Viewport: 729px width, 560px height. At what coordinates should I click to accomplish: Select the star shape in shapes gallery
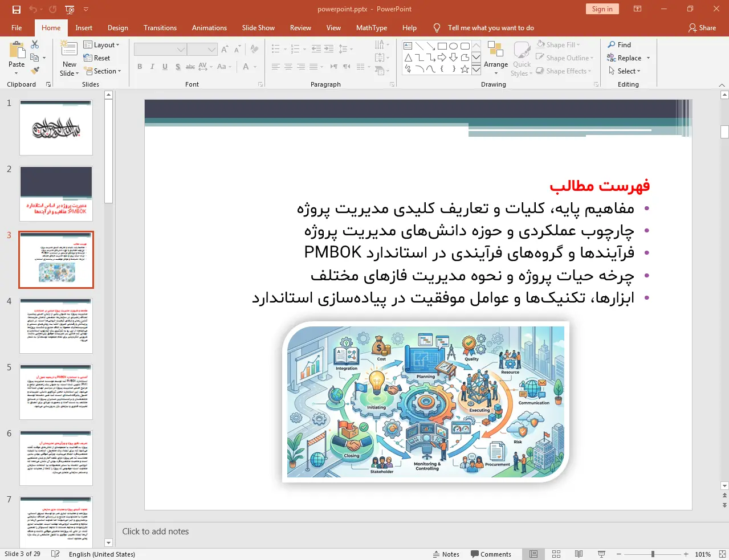coord(465,69)
